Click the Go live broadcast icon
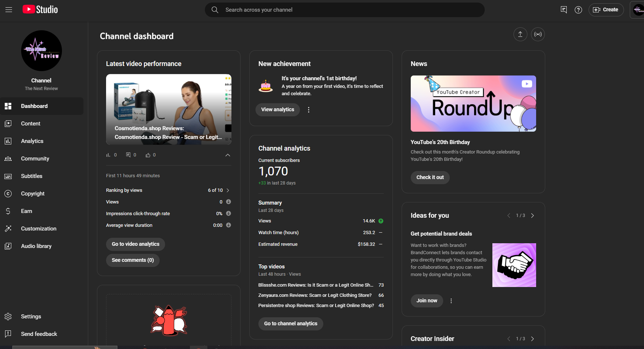Image resolution: width=644 pixels, height=349 pixels. (x=538, y=34)
